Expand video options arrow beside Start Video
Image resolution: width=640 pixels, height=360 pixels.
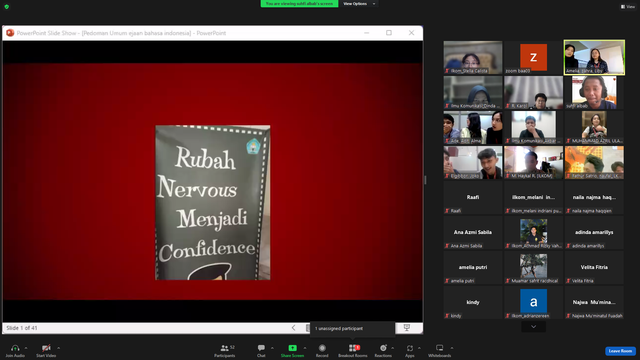coord(58,348)
